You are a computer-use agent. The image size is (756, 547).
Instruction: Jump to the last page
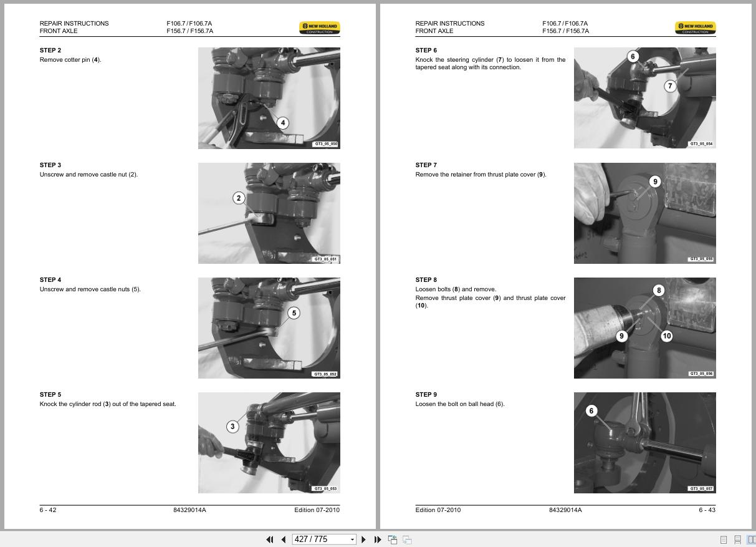pos(378,540)
